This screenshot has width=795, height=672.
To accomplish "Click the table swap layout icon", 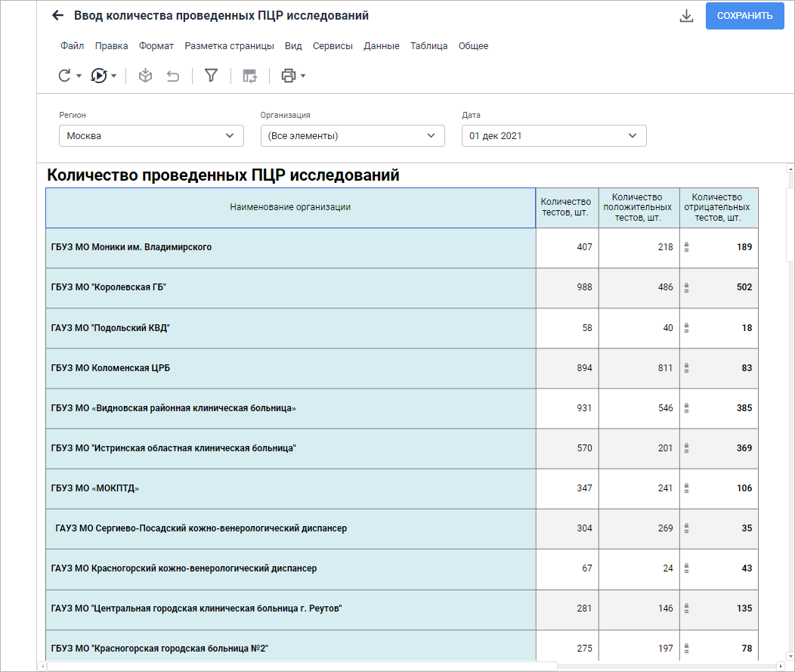I will tap(250, 76).
